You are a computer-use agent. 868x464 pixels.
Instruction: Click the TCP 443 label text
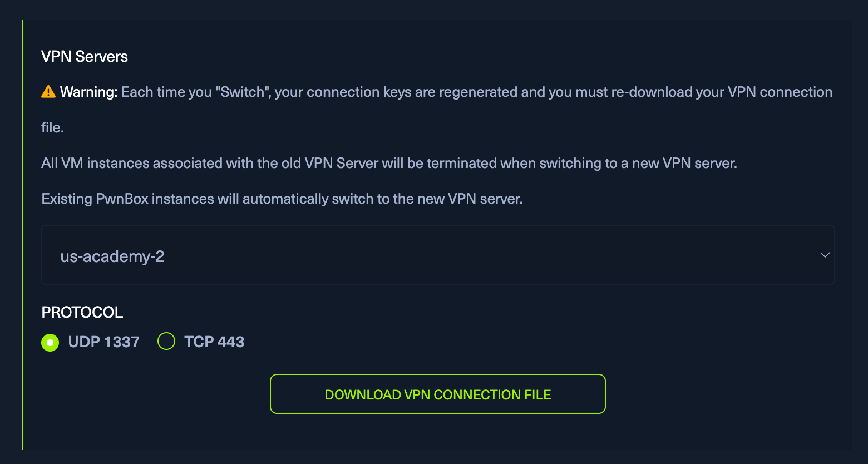214,341
